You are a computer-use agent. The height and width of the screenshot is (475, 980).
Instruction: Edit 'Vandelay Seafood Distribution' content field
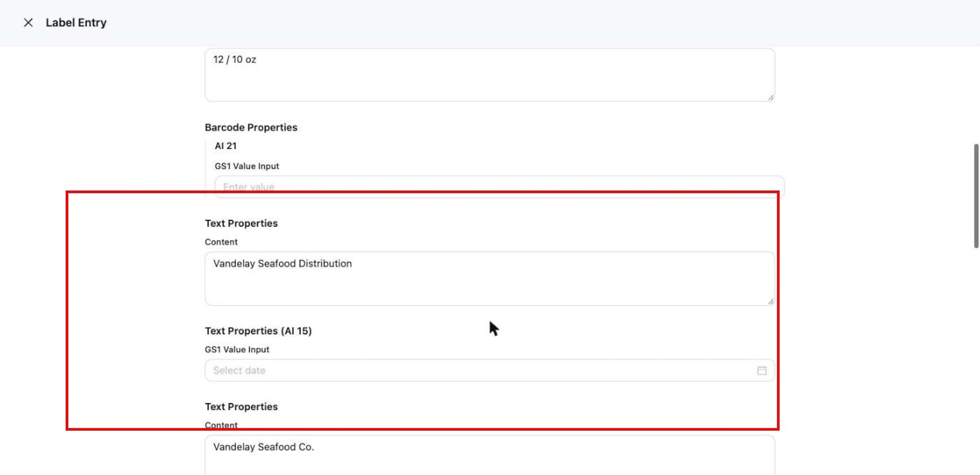(490, 279)
